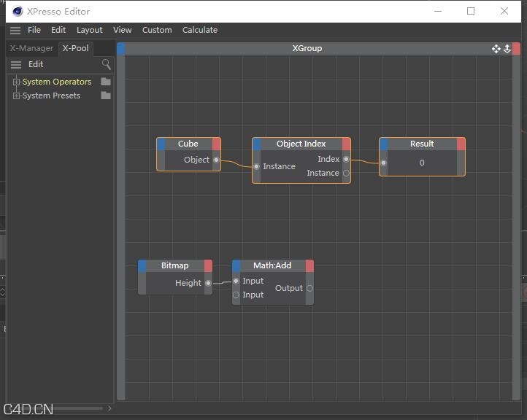Click the connected first Input port of Math:Add
This screenshot has height=420, width=527.
pos(236,281)
